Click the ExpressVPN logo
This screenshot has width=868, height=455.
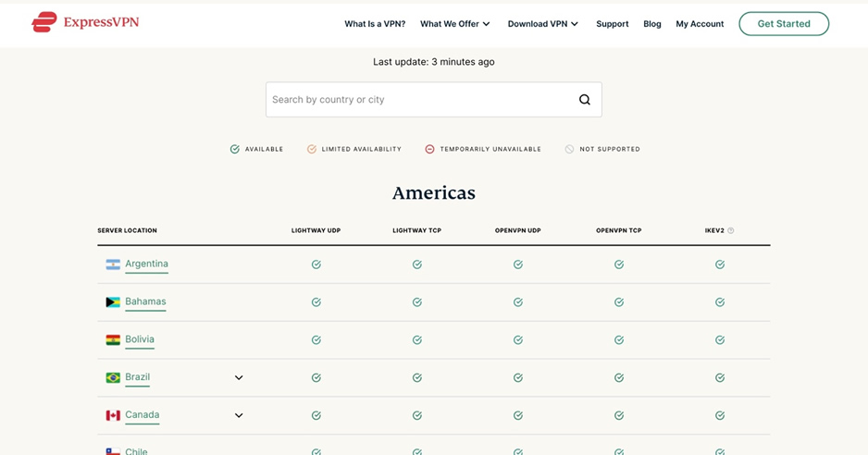pyautogui.click(x=85, y=23)
